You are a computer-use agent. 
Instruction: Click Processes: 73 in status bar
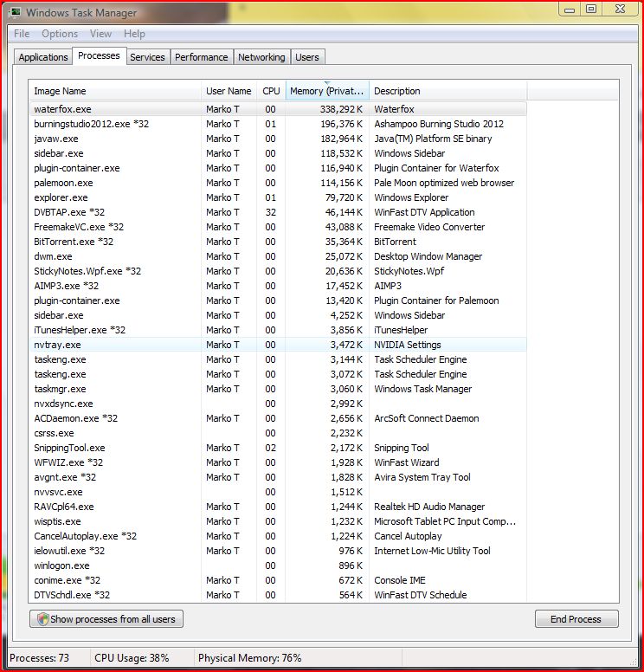point(40,658)
